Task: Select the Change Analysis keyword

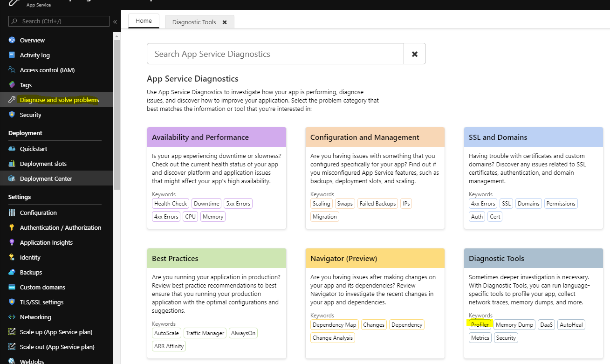Action: click(333, 338)
